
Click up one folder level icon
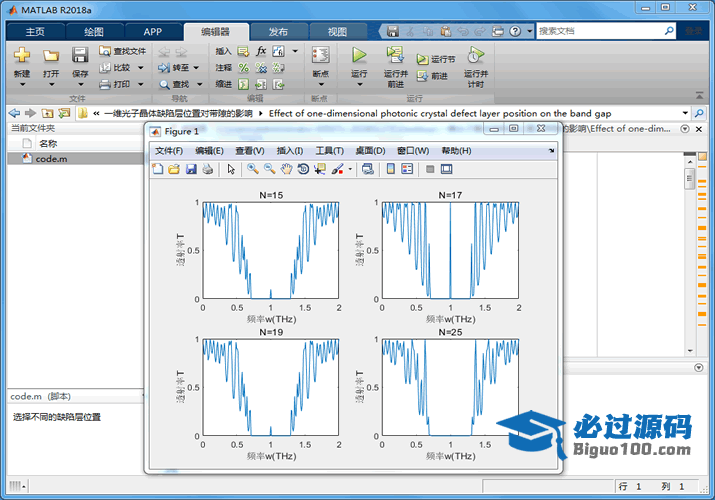point(47,113)
